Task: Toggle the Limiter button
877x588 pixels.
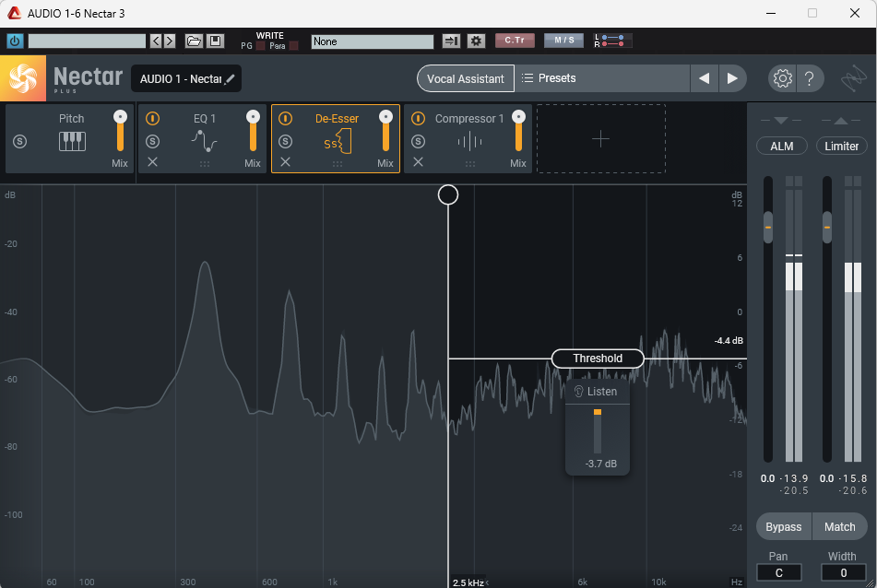Action: click(x=841, y=146)
